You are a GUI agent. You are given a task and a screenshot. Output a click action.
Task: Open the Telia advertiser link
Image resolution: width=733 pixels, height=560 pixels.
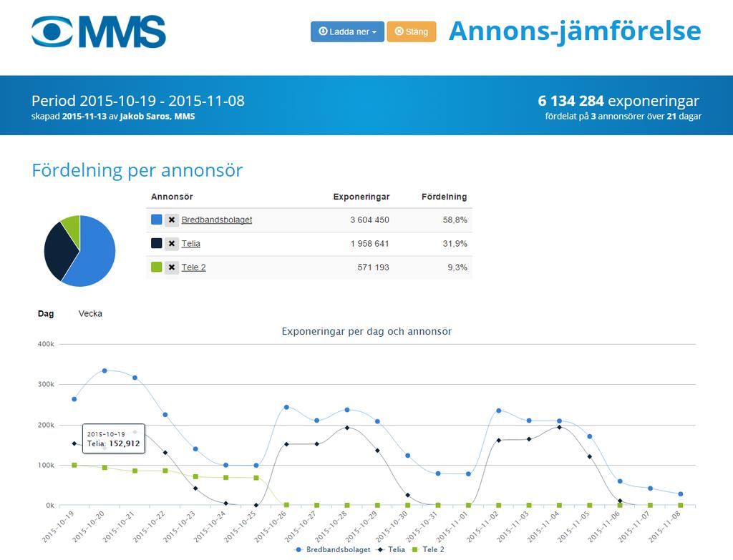190,243
